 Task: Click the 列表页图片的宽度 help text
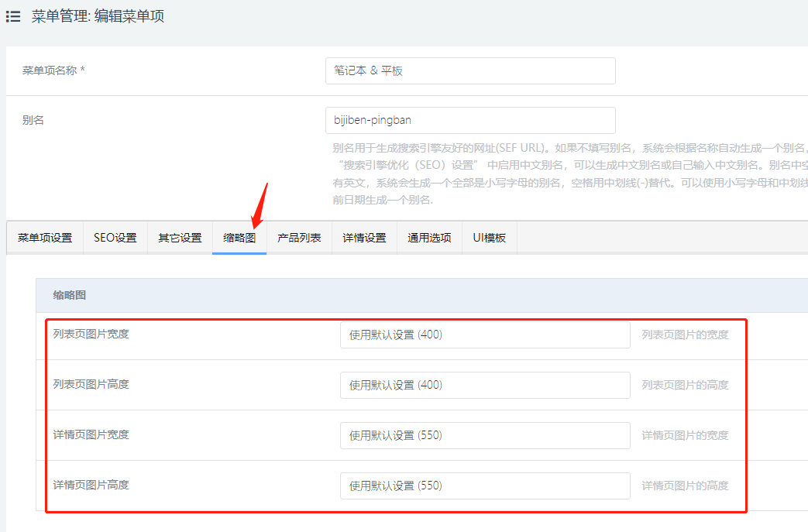[685, 335]
